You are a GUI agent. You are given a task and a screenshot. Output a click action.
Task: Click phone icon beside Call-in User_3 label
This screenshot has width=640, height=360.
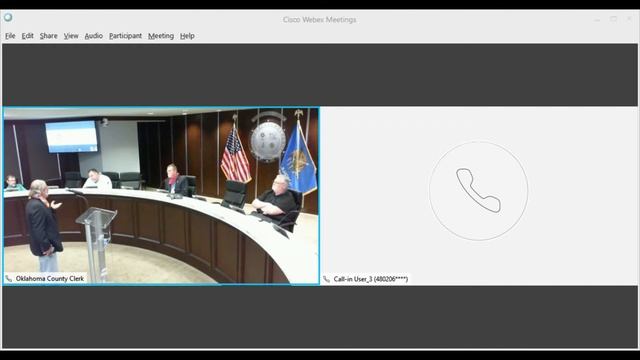[326, 279]
